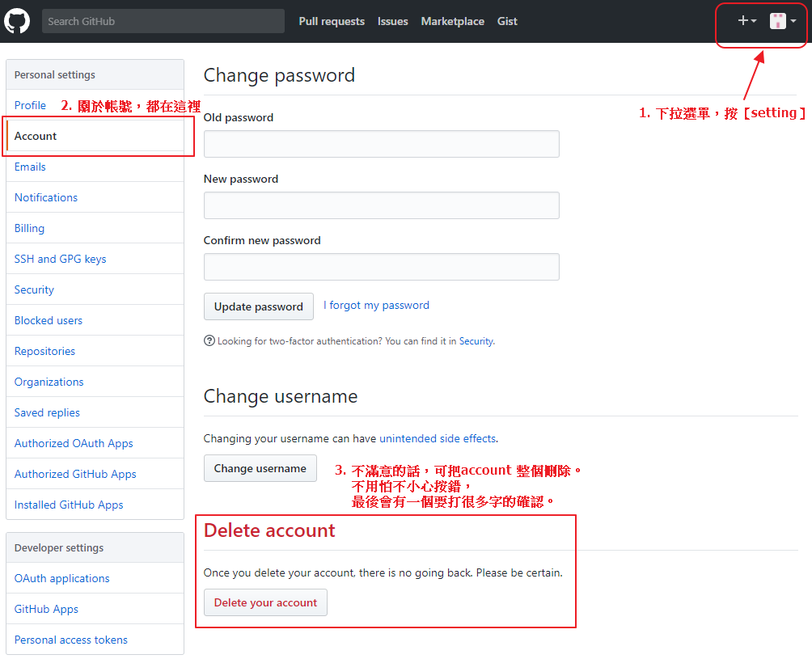Select Pull requests in the top navigation

332,21
